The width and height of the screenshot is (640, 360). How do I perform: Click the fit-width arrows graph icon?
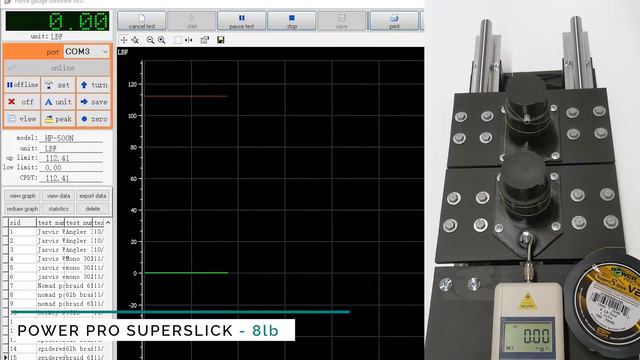[x=189, y=40]
